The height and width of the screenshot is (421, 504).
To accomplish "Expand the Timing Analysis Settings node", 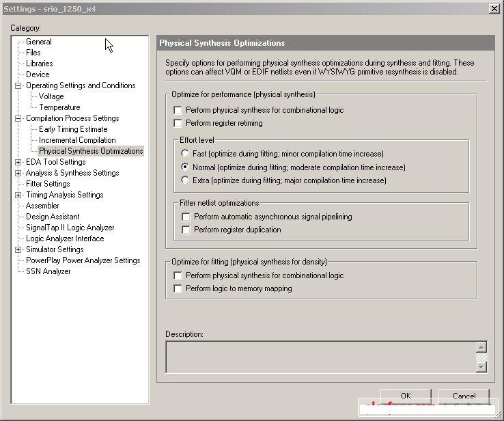I will [x=18, y=195].
